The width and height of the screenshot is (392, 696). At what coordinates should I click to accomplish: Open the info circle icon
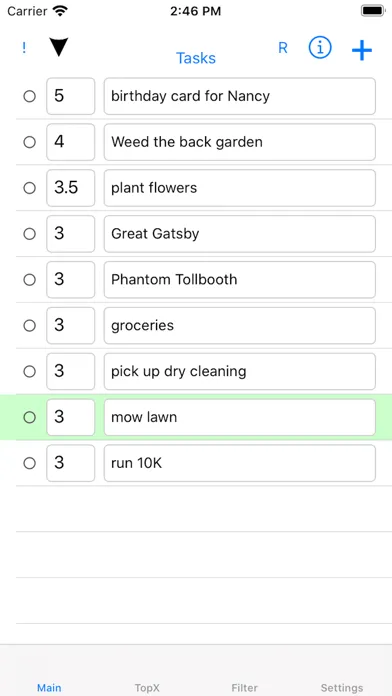coord(320,47)
